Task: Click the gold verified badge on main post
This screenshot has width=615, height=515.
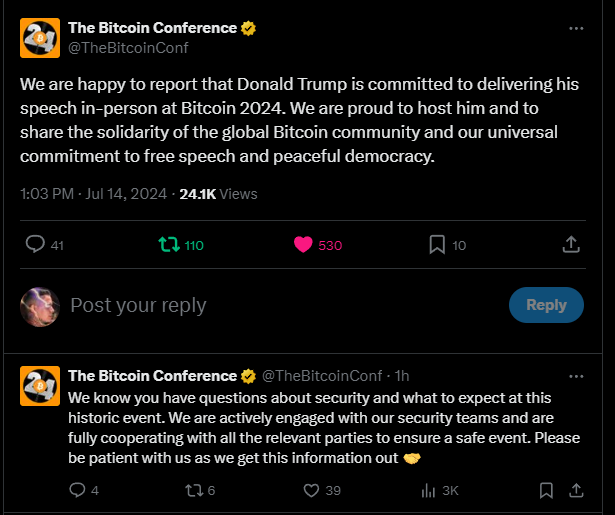Action: coord(249,28)
